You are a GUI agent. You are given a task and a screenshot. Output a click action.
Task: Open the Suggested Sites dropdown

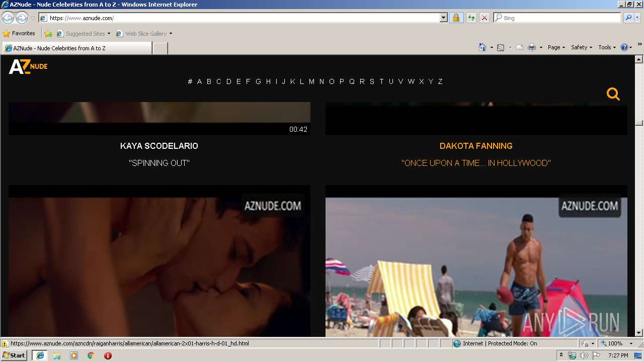pos(83,34)
